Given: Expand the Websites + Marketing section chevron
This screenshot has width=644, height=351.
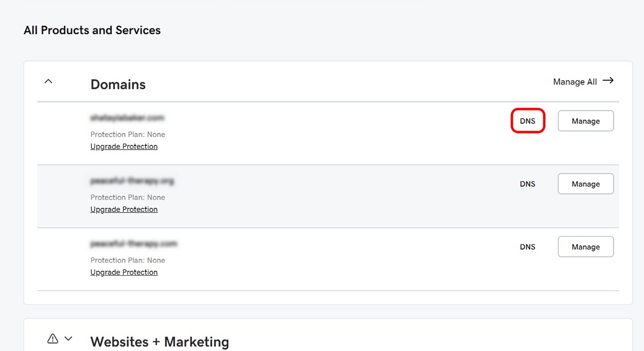Looking at the screenshot, I should click(x=68, y=338).
